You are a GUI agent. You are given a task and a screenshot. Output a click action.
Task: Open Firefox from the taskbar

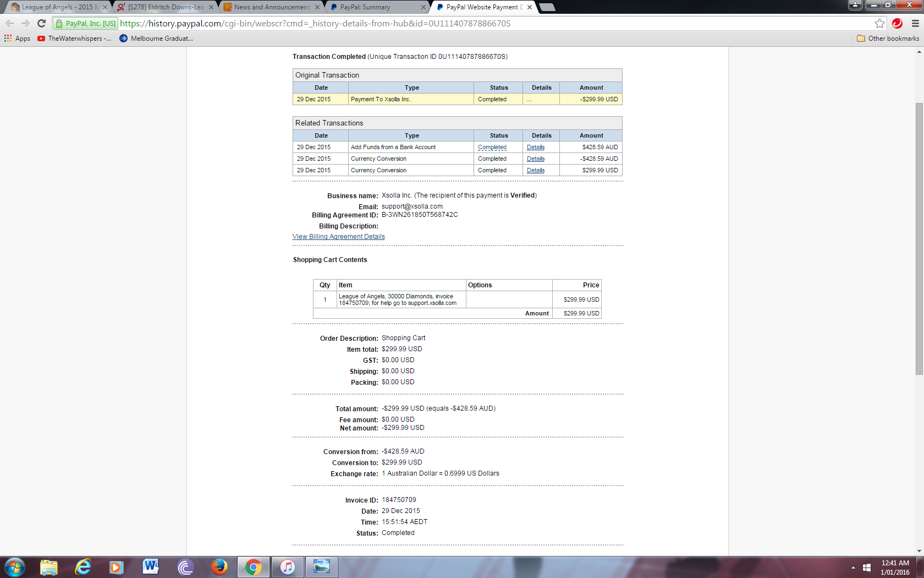pos(219,566)
